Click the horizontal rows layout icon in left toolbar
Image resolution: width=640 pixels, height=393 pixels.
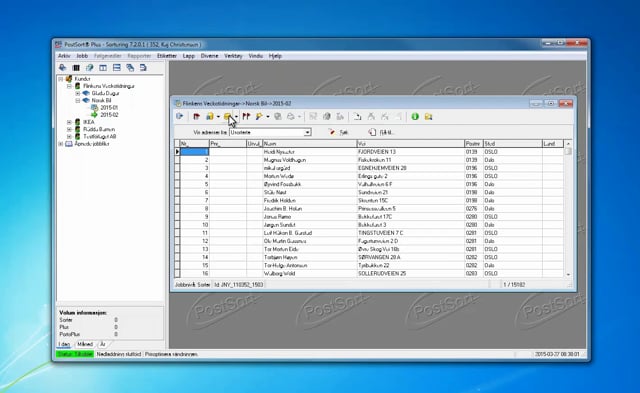click(x=116, y=68)
